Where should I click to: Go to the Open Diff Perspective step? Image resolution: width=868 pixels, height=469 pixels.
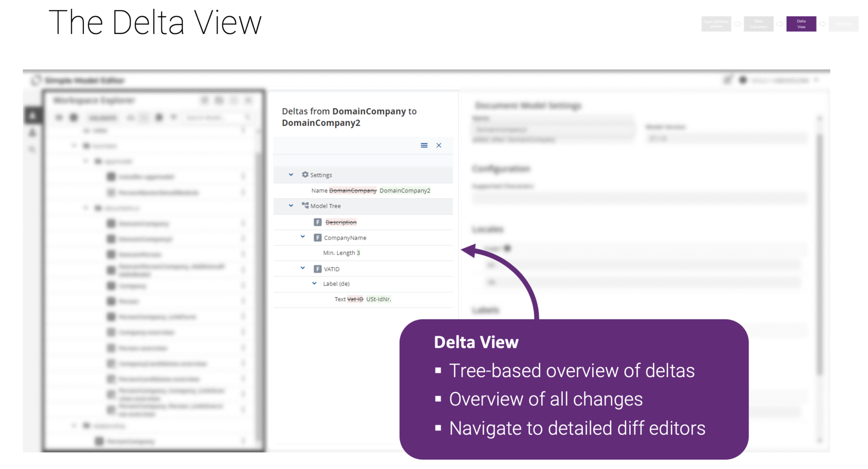pos(716,24)
